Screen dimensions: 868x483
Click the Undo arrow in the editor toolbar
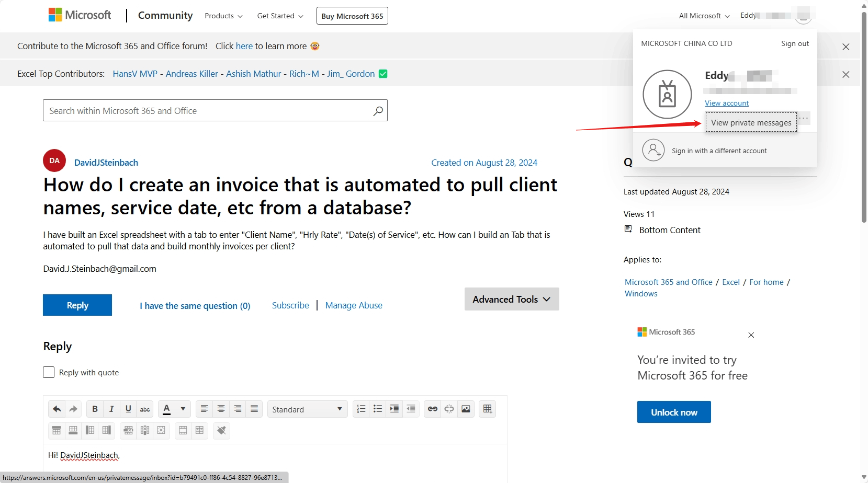pyautogui.click(x=57, y=409)
